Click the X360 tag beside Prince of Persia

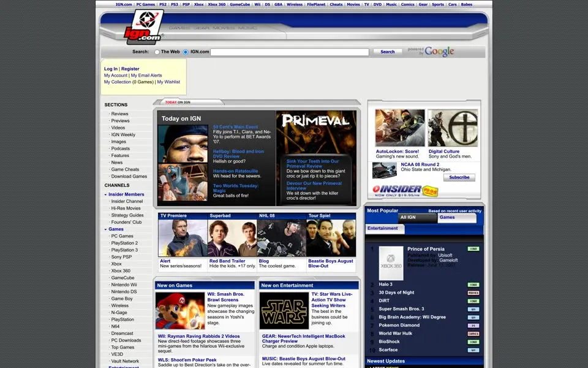click(x=473, y=249)
